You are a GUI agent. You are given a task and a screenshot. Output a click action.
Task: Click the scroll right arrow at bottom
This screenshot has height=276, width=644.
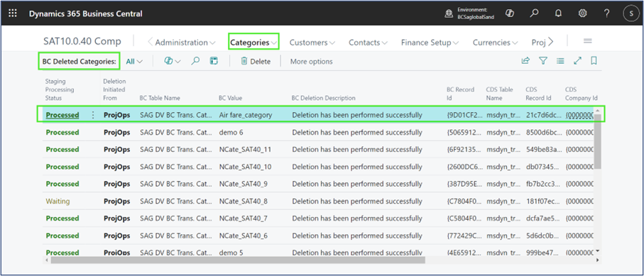(x=598, y=260)
